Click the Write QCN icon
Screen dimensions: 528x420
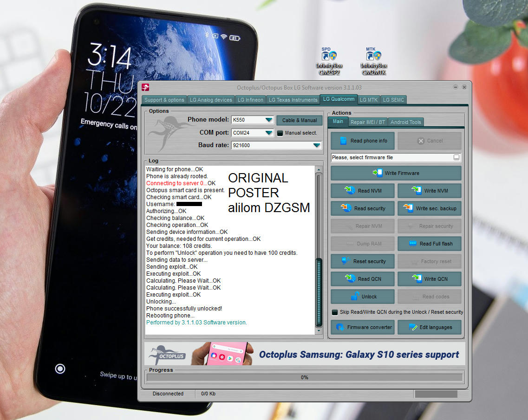click(417, 278)
